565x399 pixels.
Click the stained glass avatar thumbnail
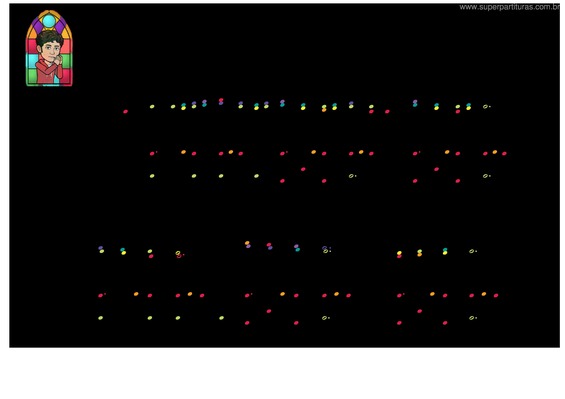[x=49, y=48]
